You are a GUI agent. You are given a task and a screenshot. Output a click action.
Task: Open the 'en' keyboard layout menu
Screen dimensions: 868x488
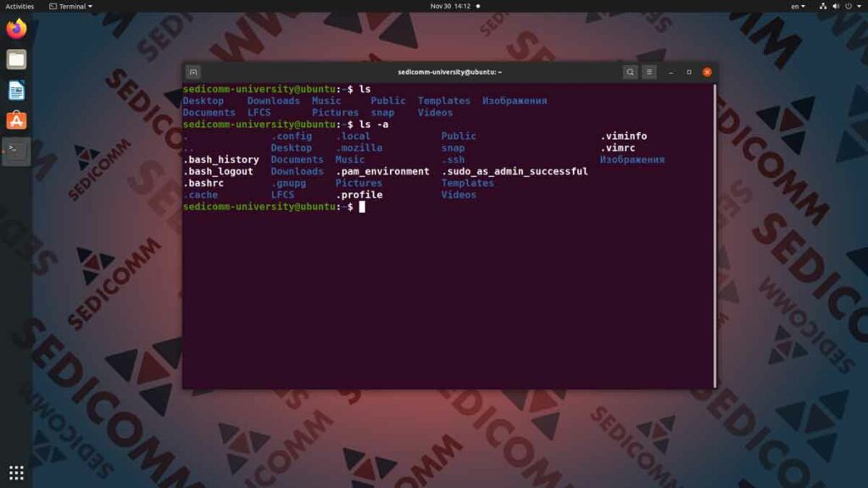coord(798,6)
